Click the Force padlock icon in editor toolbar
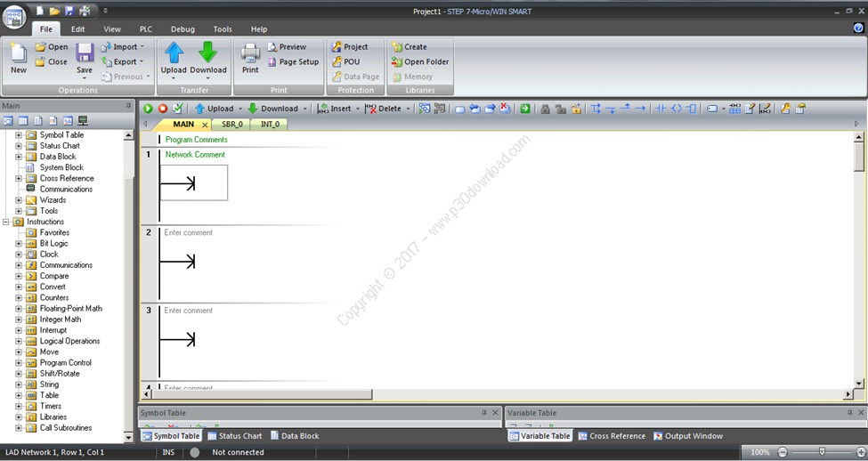868x461 pixels. click(545, 109)
